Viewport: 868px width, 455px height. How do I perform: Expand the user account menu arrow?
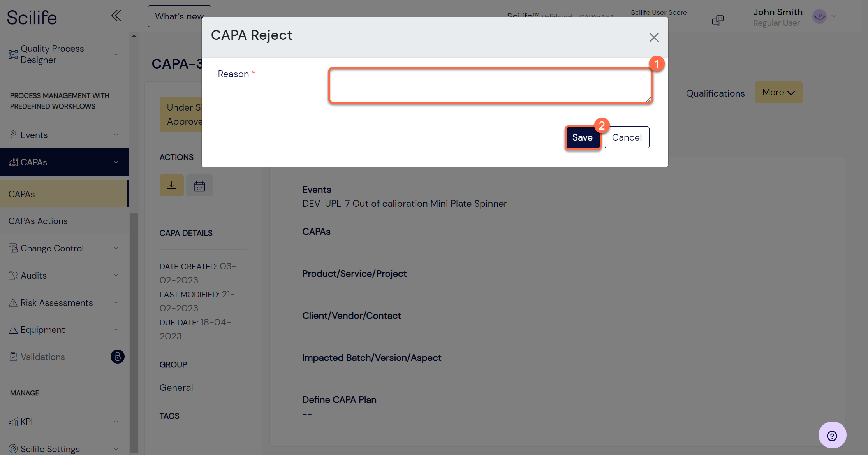coord(834,16)
